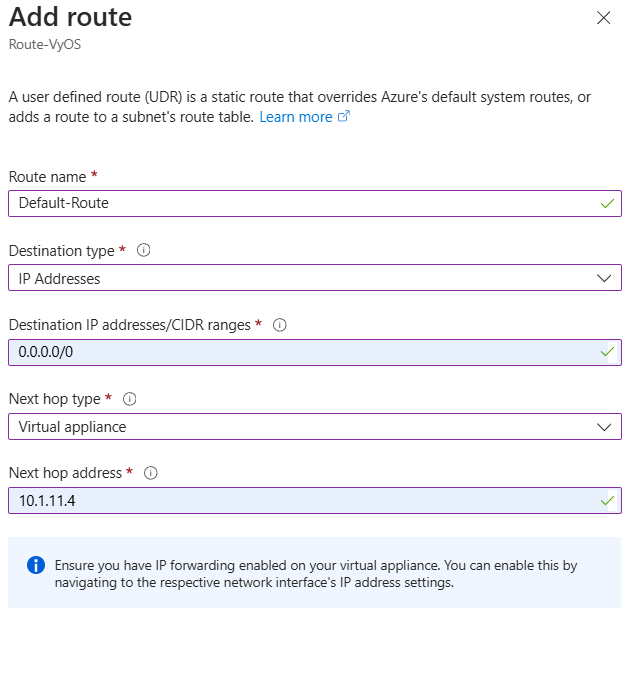
Task: Click the external link icon beside Learn more
Action: [344, 117]
